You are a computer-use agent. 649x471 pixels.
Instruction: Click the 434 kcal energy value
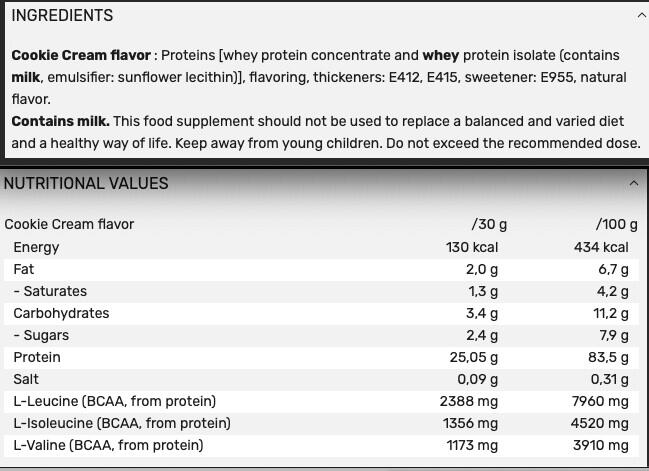[x=601, y=247]
